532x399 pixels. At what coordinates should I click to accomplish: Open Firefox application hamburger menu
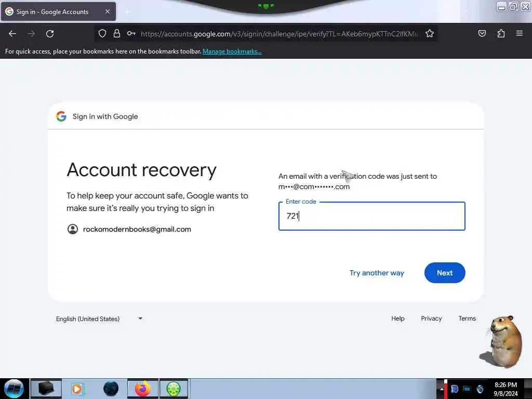(x=520, y=33)
